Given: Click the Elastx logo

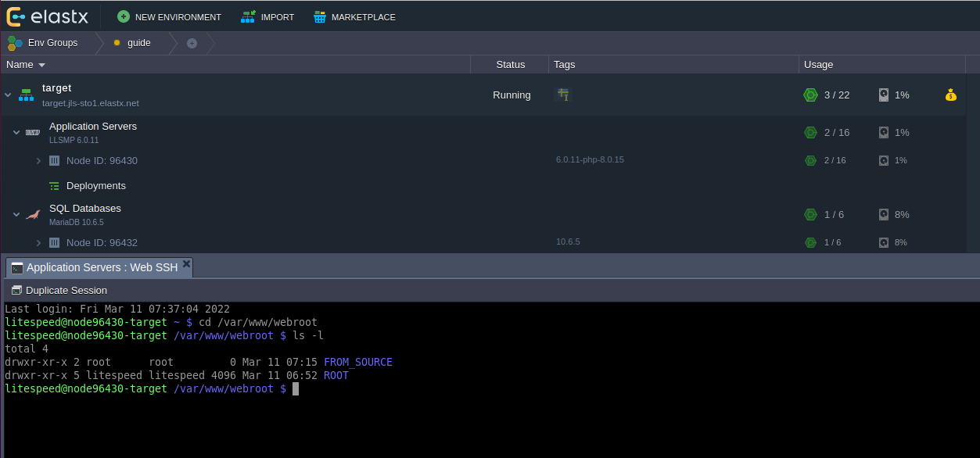Looking at the screenshot, I should pos(47,16).
